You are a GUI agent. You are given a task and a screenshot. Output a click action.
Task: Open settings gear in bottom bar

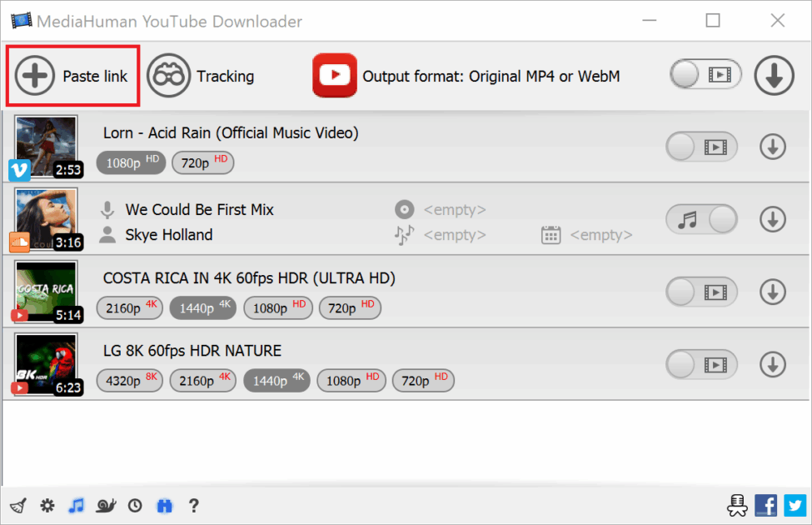[47, 505]
